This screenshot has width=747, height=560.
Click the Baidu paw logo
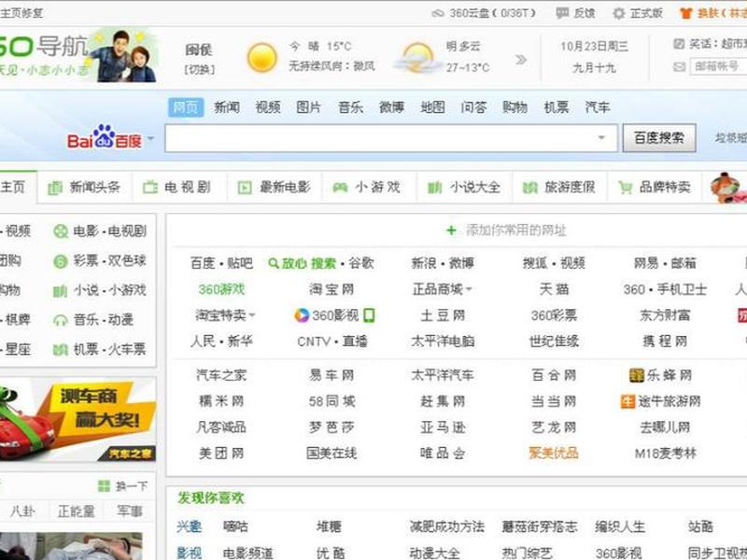coord(105,136)
